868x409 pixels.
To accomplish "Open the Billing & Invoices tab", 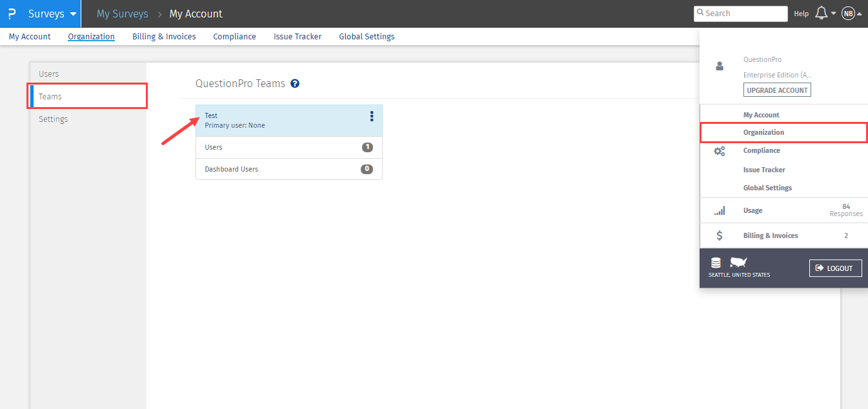I will (164, 37).
